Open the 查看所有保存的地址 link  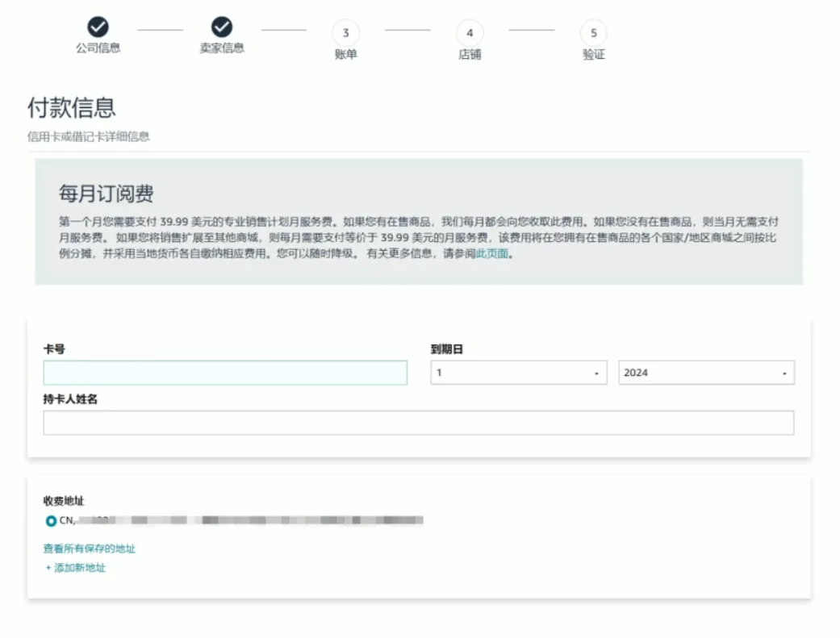[x=89, y=548]
